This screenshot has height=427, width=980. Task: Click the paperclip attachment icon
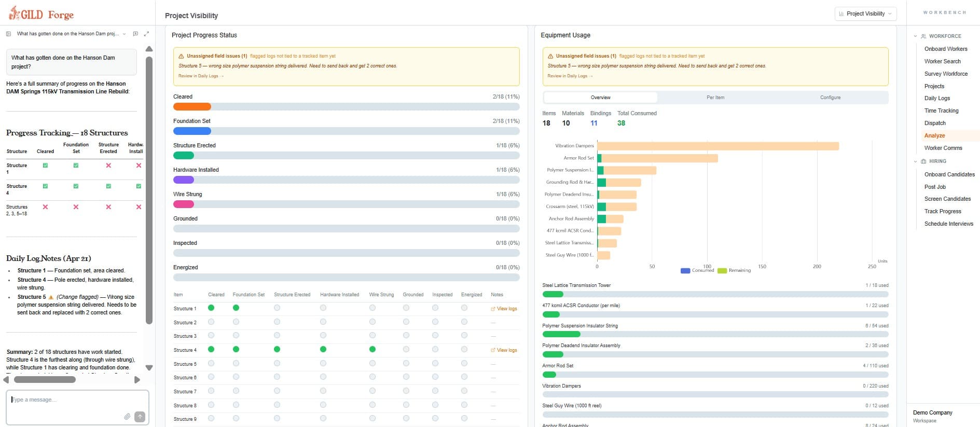click(127, 417)
